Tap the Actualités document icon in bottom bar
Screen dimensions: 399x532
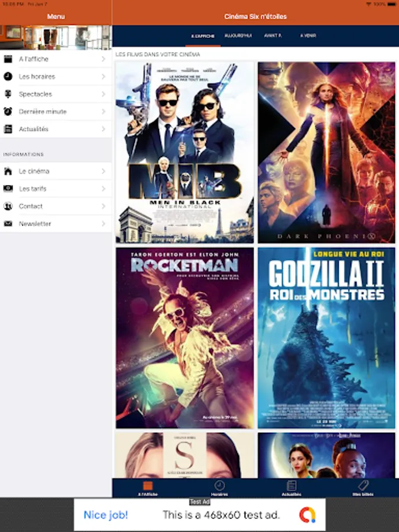point(291,485)
